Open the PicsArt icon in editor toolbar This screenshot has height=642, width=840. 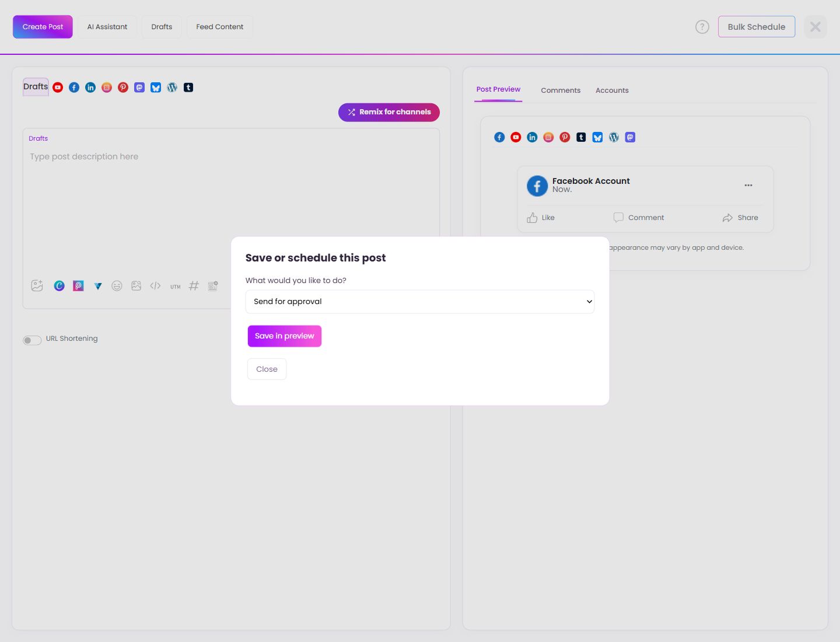78,285
